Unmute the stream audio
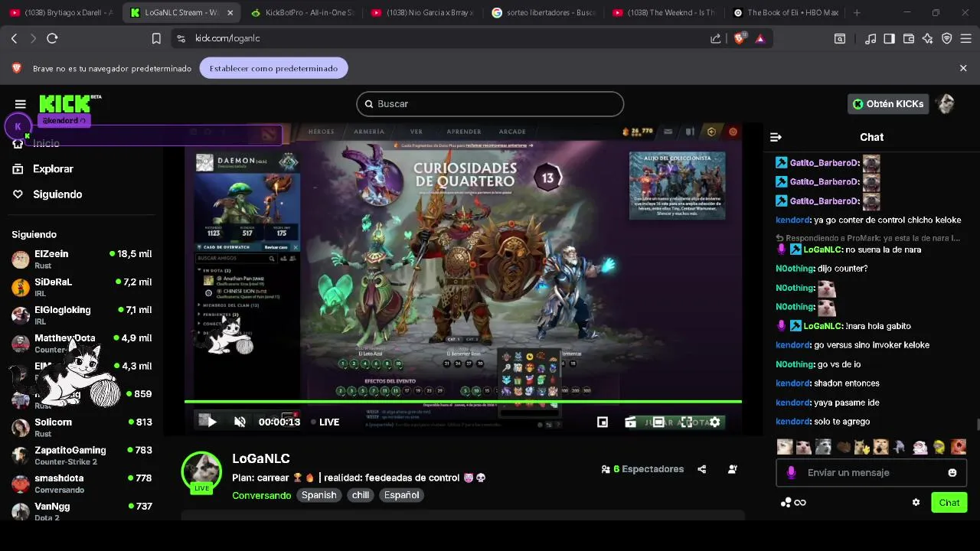This screenshot has width=980, height=551. tap(240, 422)
